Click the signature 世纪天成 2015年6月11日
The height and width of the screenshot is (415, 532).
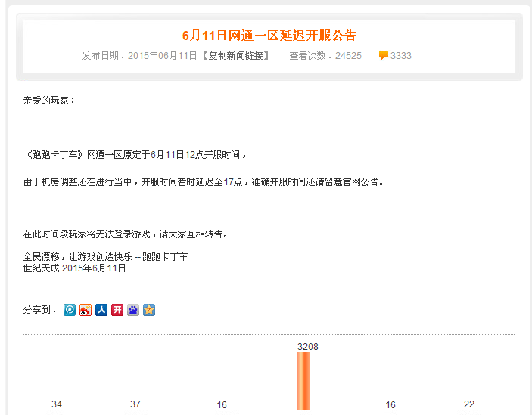point(74,268)
